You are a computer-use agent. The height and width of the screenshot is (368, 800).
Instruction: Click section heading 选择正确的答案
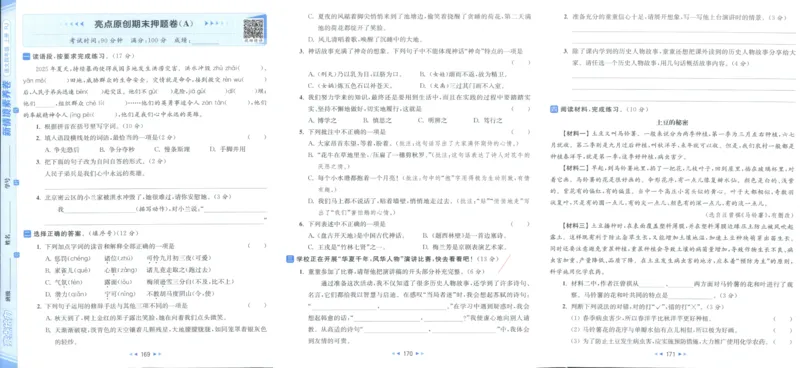click(x=59, y=234)
